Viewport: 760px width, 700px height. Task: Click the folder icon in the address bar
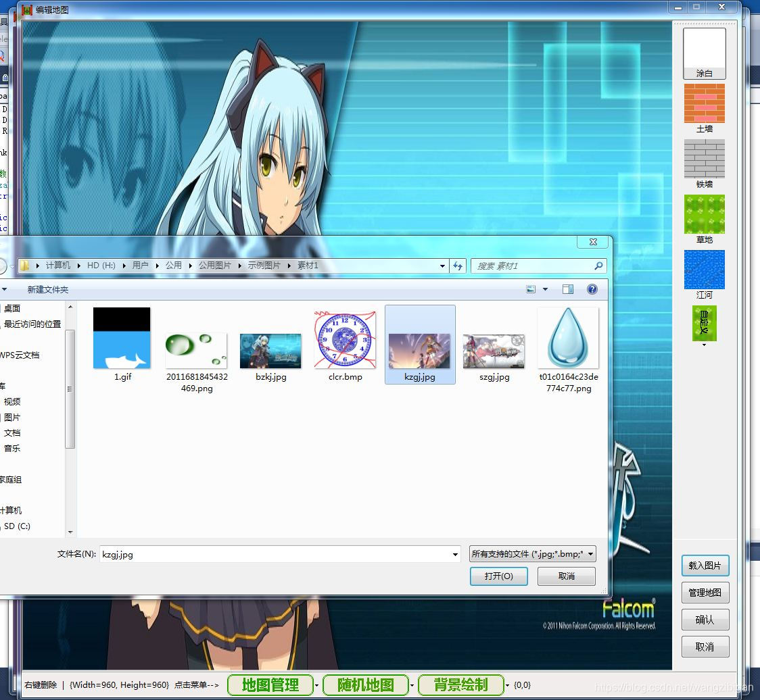pos(24,266)
